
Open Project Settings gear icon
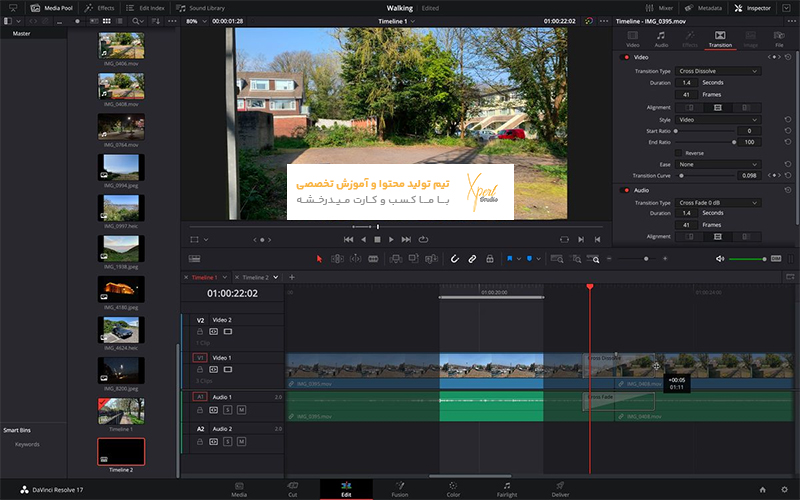[x=784, y=490]
